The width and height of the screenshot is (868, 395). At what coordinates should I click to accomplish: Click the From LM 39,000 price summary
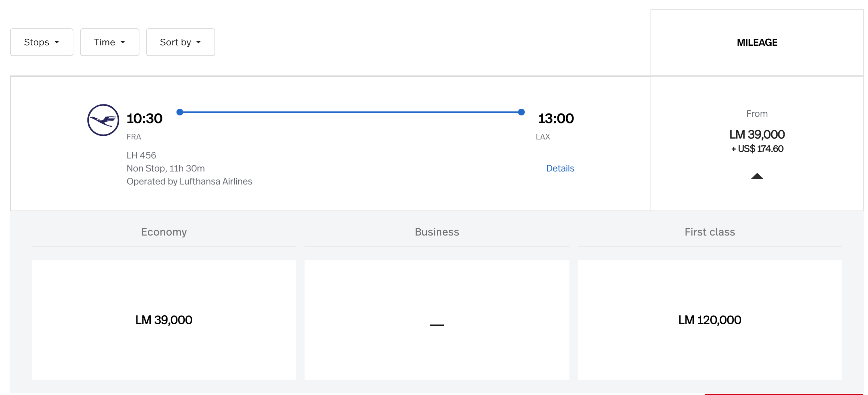[x=757, y=134]
